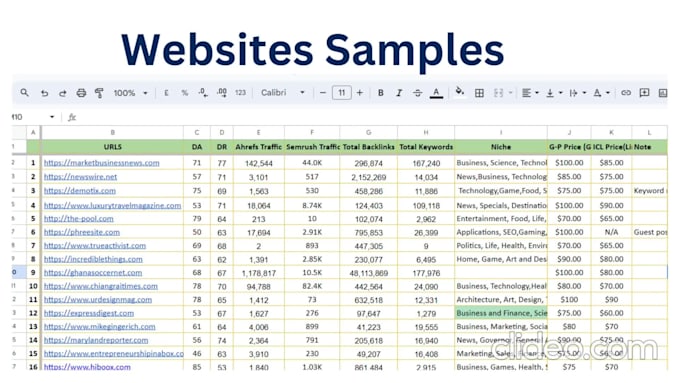Open the 100% zoom dropdown
The image size is (680, 383).
pyautogui.click(x=130, y=93)
